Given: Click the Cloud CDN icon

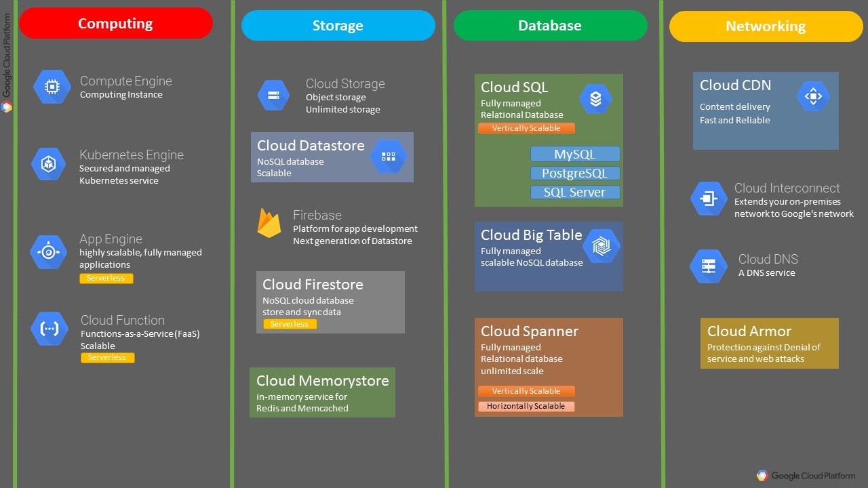Looking at the screenshot, I should click(x=813, y=96).
